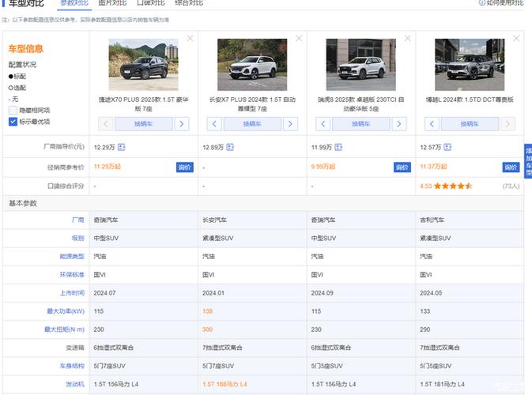The width and height of the screenshot is (532, 395).
Task: Click the 最大扭矩(N·m) parameter label
Action: click(65, 329)
